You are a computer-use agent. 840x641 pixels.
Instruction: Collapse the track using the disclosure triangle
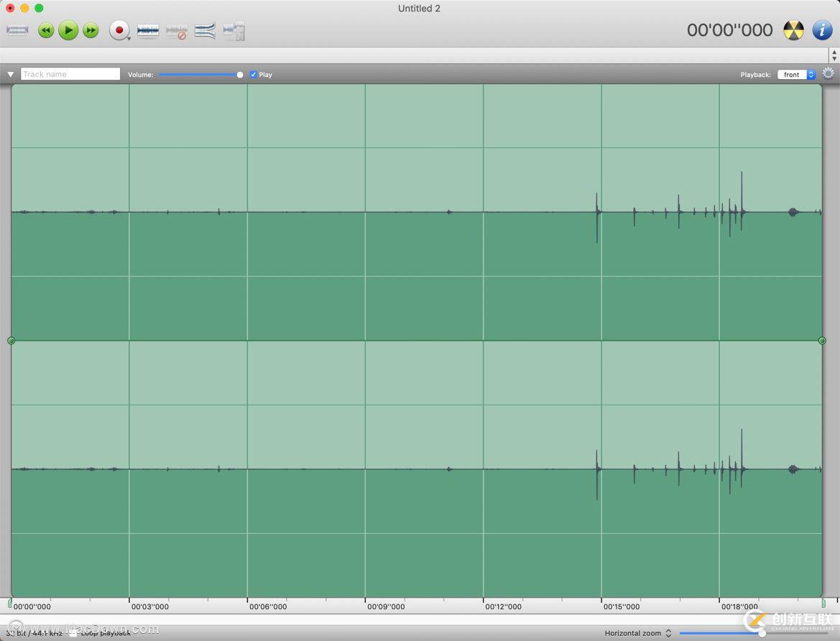pos(11,75)
